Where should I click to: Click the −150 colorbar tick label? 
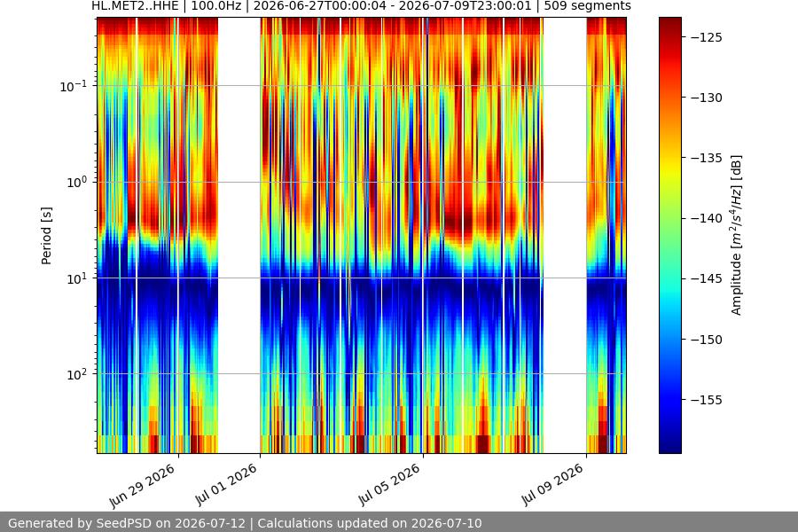(707, 339)
